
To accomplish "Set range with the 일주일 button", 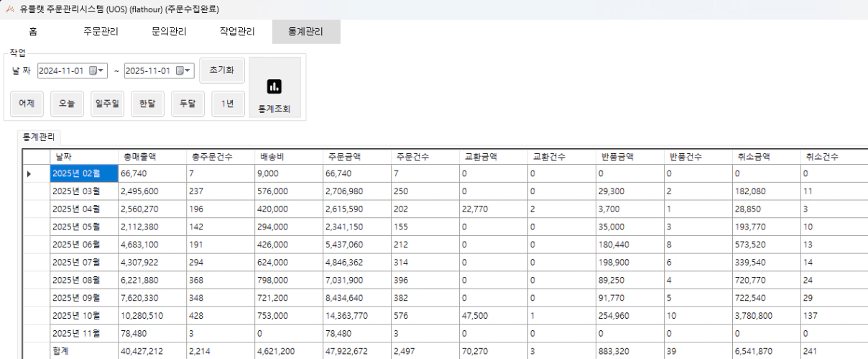I will point(106,103).
